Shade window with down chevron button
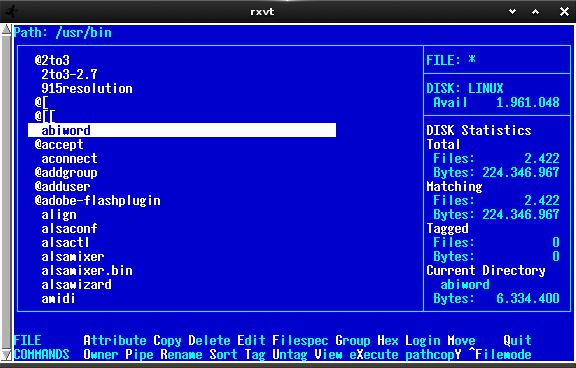 (x=512, y=12)
